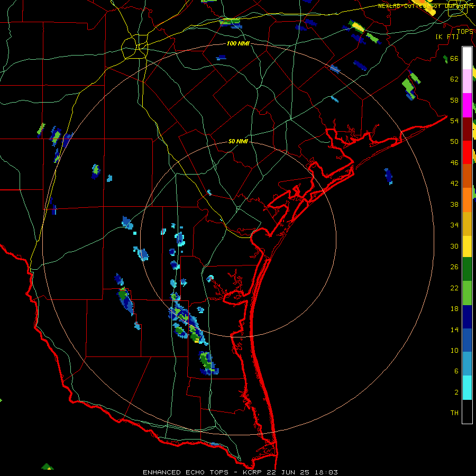Click the "34" scale label
This screenshot has height=476, width=476.
454,225
